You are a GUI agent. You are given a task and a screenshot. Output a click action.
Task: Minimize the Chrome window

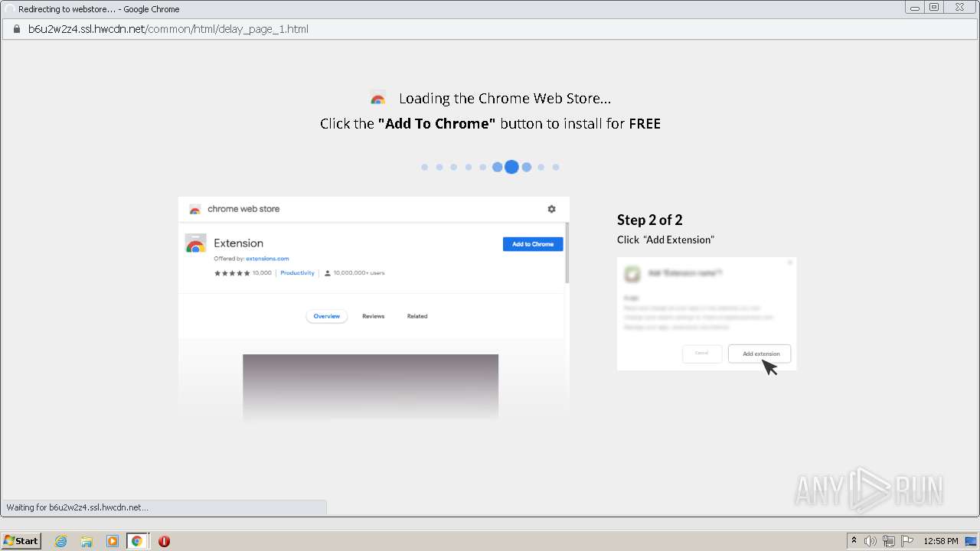click(x=915, y=7)
